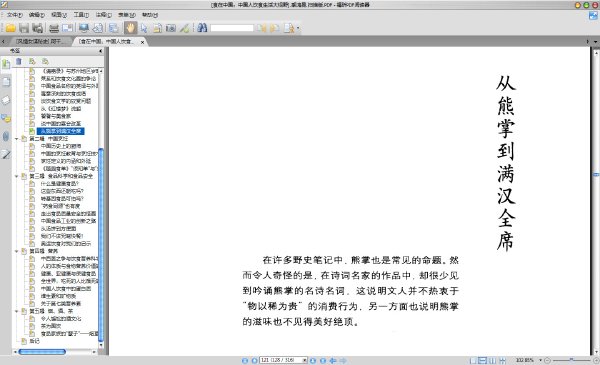
Task: Click the find next icon after search box
Action: (274, 28)
